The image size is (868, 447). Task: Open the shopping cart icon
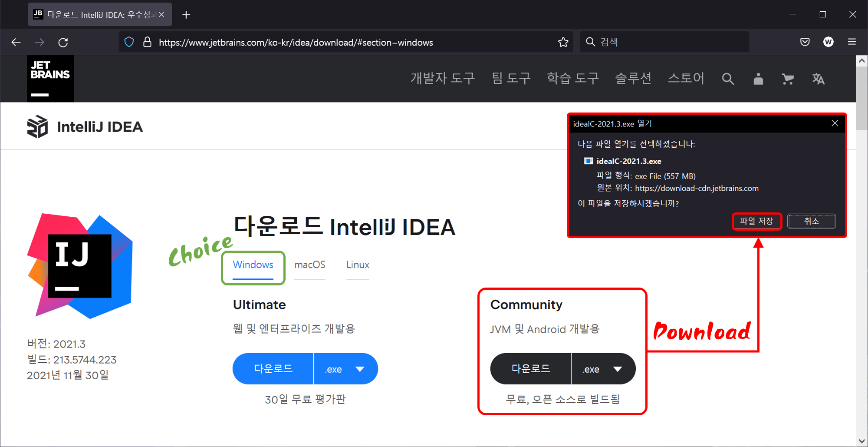tap(788, 79)
